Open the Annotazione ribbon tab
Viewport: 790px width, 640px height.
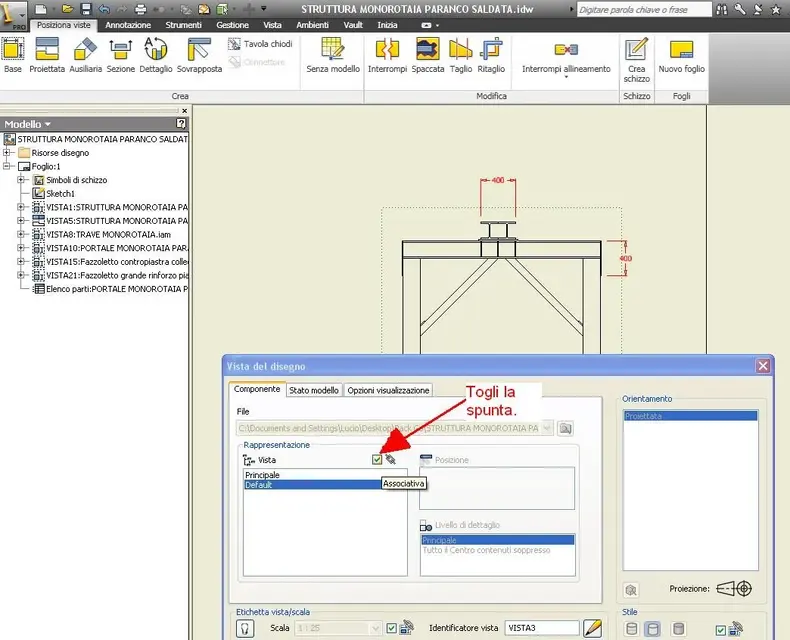pos(128,25)
